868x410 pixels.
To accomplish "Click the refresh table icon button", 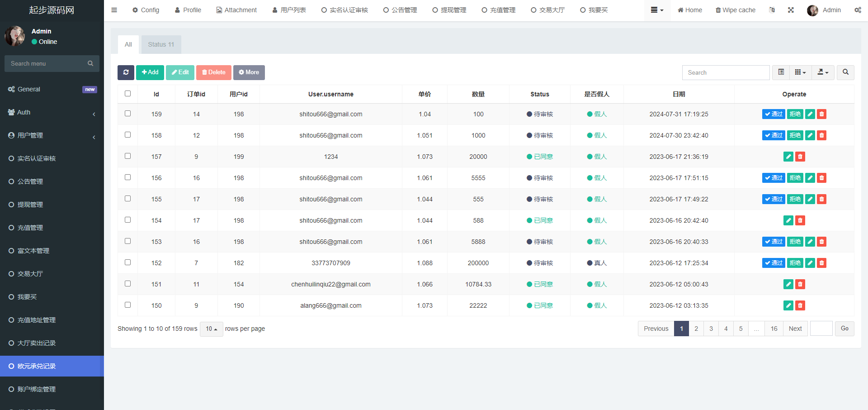I will click(x=126, y=72).
